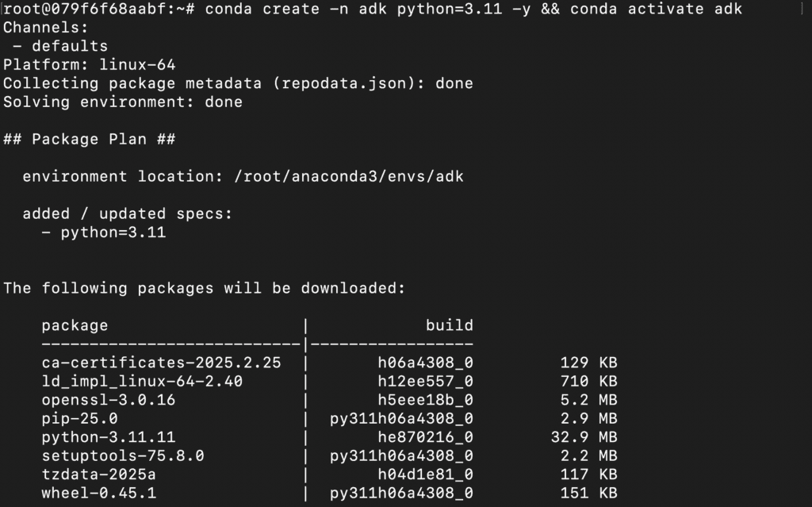Click the environment location path /root/anaconda3/envs/adk

tap(349, 177)
